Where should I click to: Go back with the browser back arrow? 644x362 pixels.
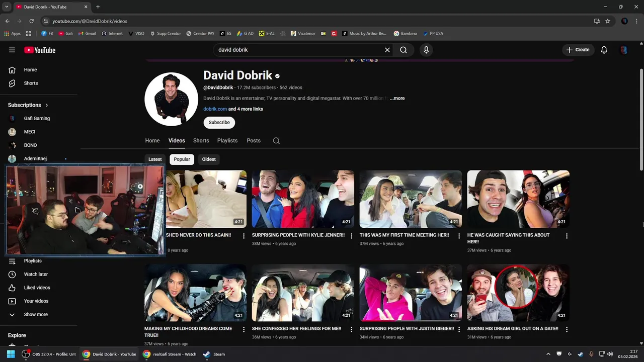[7, 21]
